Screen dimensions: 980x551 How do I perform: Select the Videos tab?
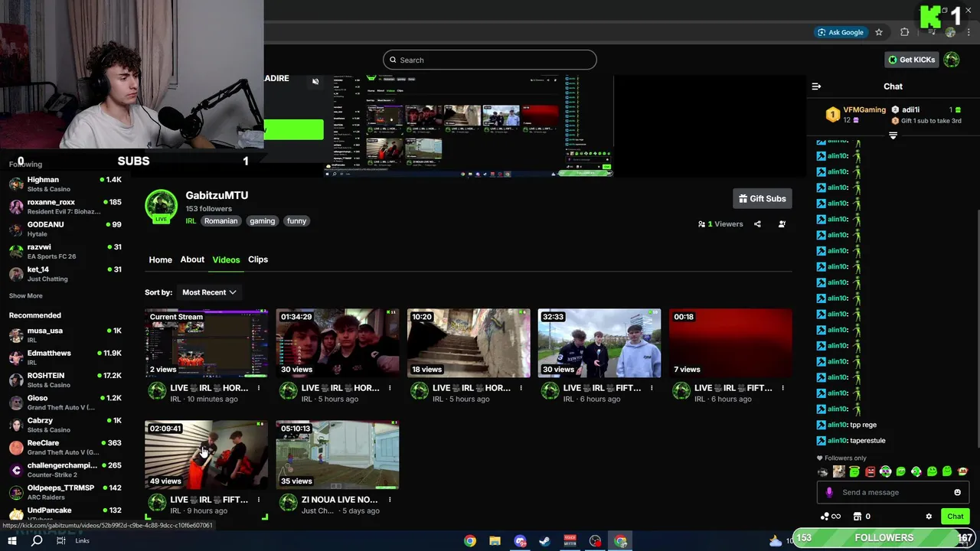pyautogui.click(x=226, y=259)
